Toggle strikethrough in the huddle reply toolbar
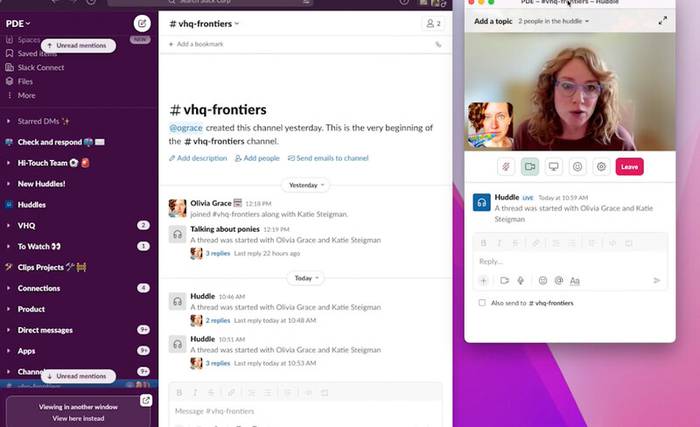The width and height of the screenshot is (700, 427). 516,243
